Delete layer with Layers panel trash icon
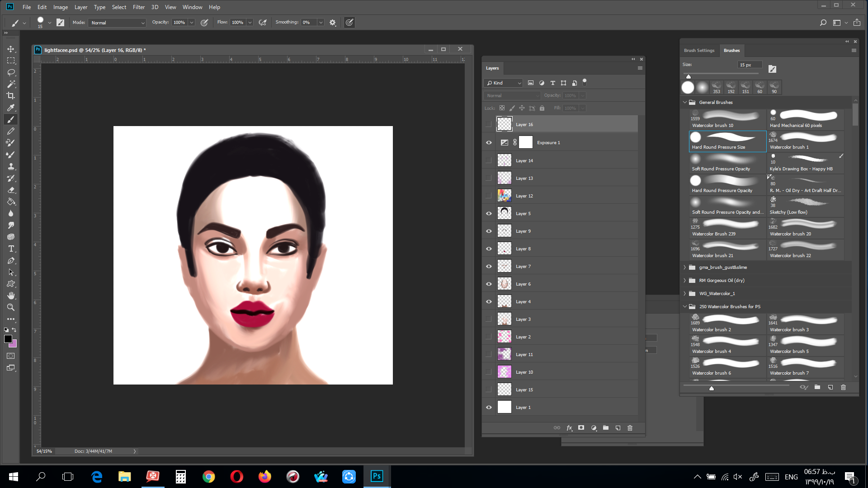 coord(630,428)
